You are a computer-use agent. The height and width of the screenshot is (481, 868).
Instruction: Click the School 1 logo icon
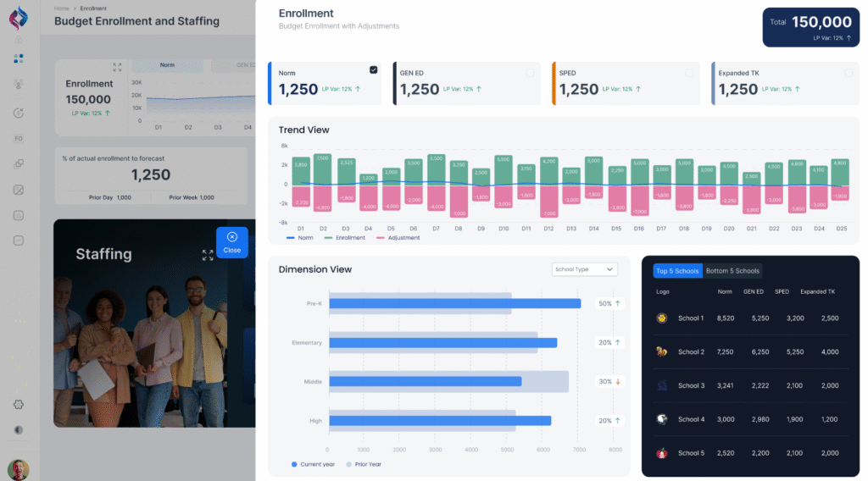[662, 318]
